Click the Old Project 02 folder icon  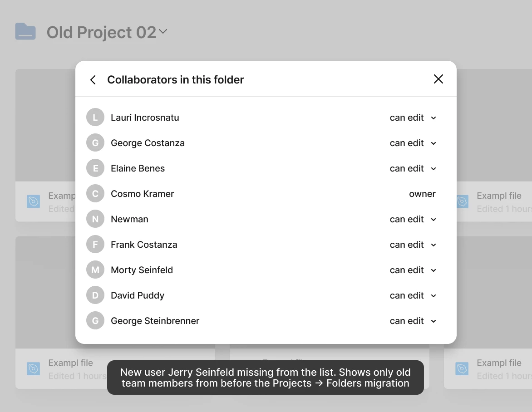[x=25, y=32]
